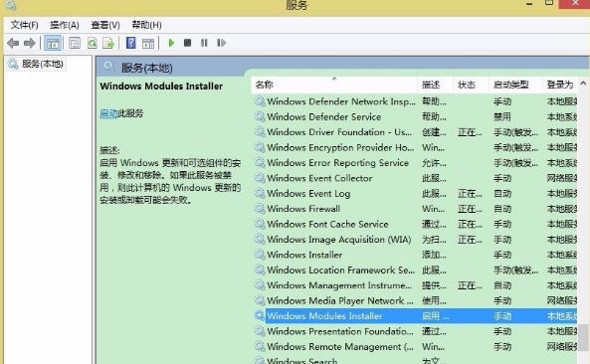Click gear icon of Windows Installer row
This screenshot has width=590, height=364.
[x=260, y=255]
